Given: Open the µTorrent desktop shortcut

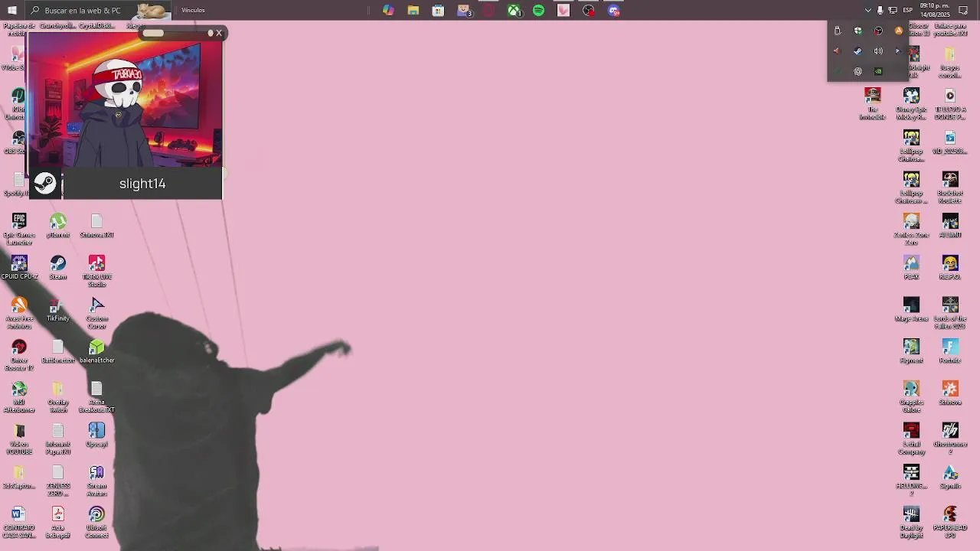Looking at the screenshot, I should click(x=58, y=227).
